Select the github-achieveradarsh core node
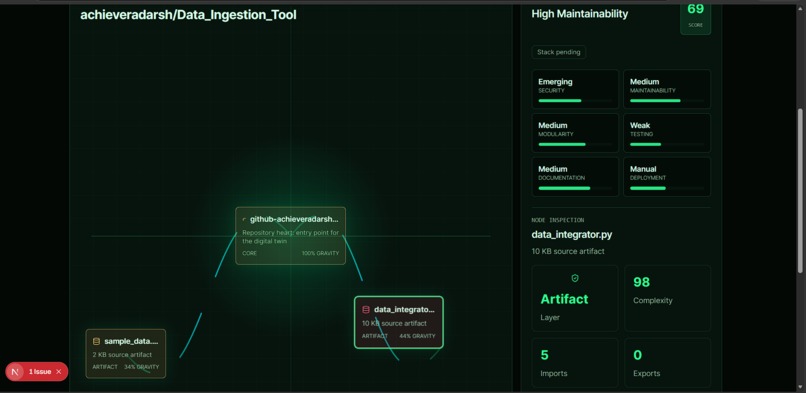806x393 pixels. (290, 236)
